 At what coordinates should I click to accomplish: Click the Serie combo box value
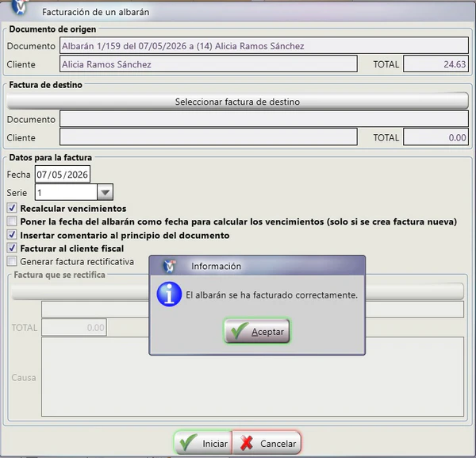[x=66, y=192]
